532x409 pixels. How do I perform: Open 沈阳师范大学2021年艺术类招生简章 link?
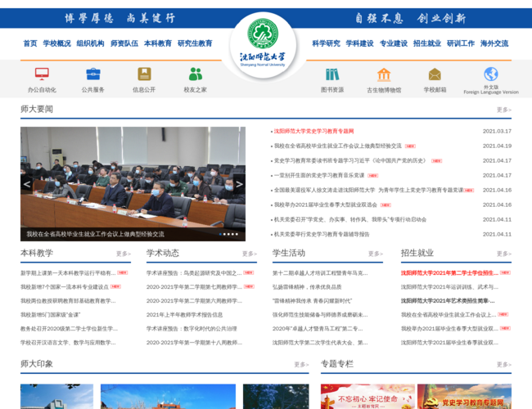(x=448, y=301)
